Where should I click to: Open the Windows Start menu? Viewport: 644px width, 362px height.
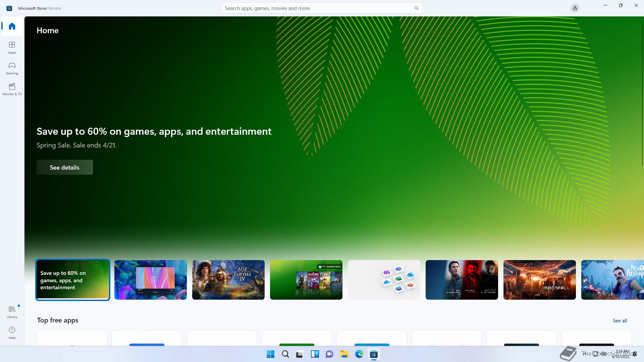point(270,354)
